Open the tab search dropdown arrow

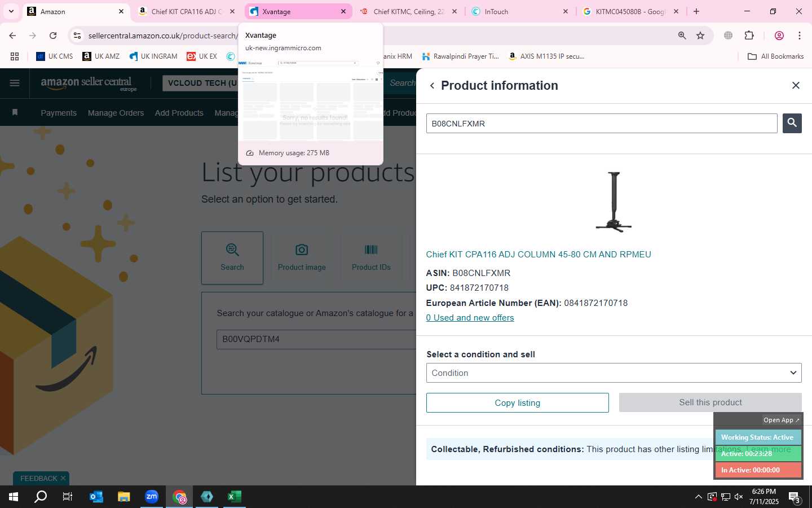pos(11,11)
